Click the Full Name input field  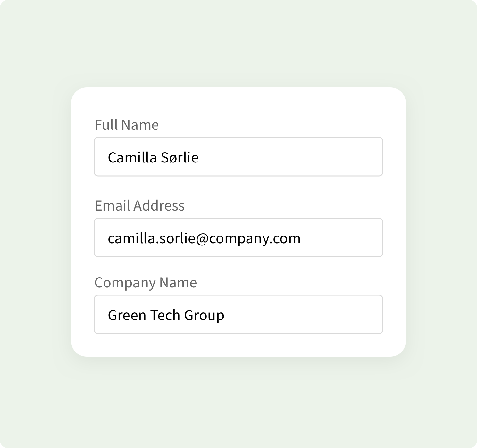(x=238, y=157)
